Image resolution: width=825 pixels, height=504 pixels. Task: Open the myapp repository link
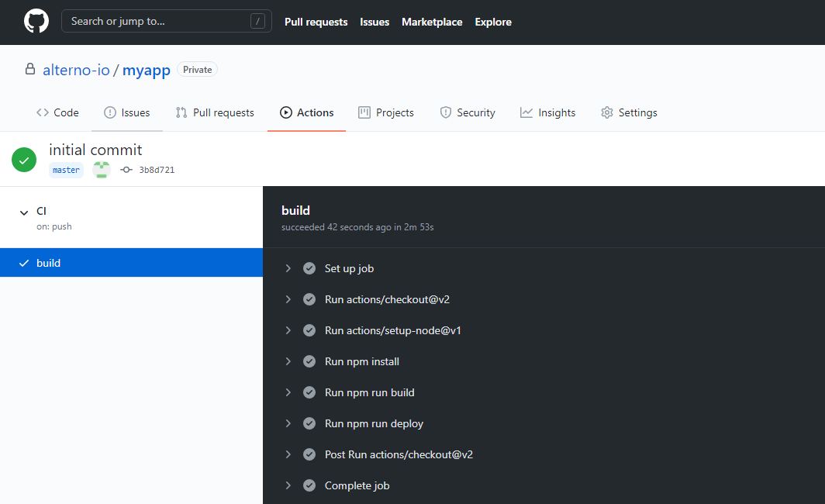pyautogui.click(x=147, y=71)
